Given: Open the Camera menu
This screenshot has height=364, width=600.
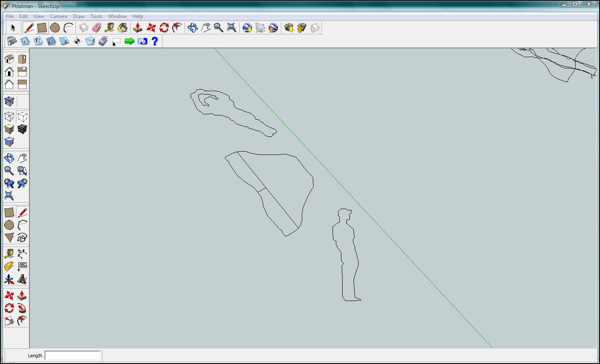Looking at the screenshot, I should pyautogui.click(x=58, y=16).
